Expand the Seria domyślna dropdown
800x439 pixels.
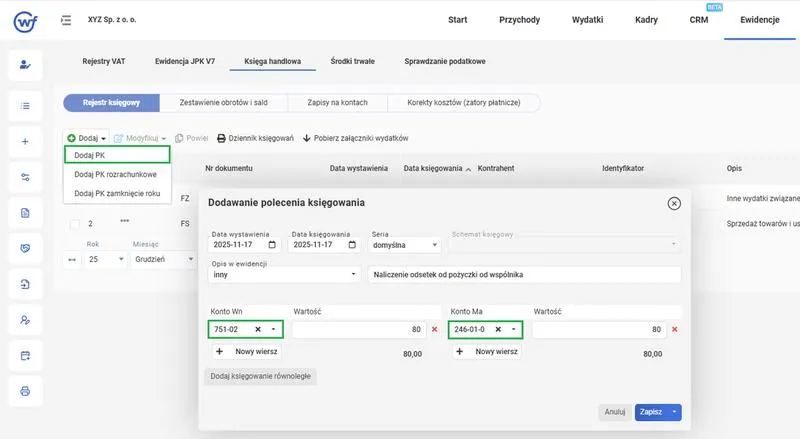coord(435,245)
